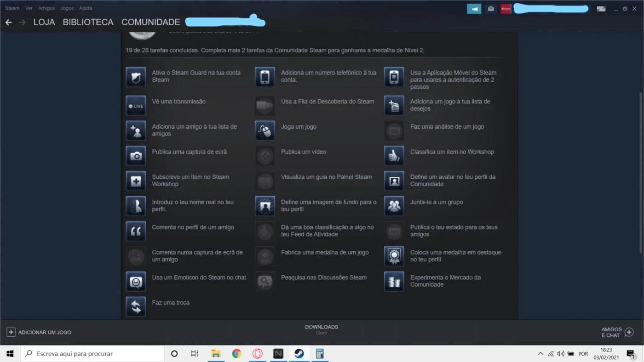644x362 pixels.
Task: Switch to the BIBLIOTECA tab
Action: [x=88, y=22]
